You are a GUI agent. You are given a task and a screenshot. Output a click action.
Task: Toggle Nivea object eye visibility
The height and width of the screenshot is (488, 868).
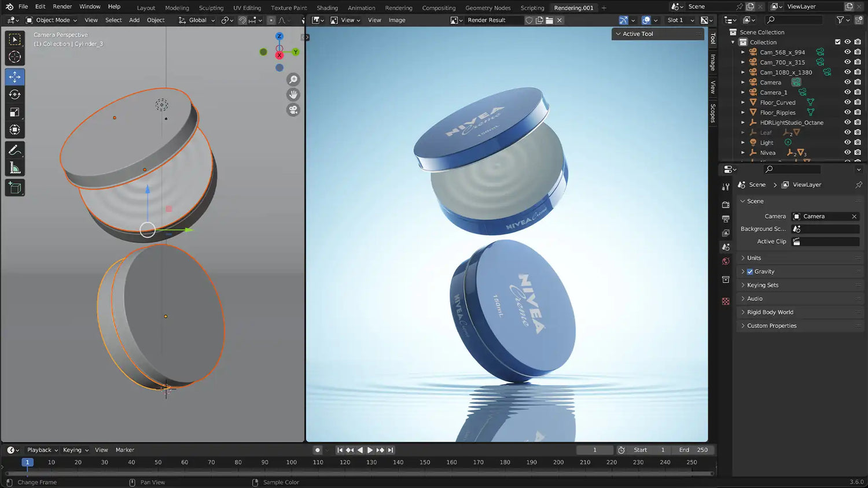click(x=848, y=153)
